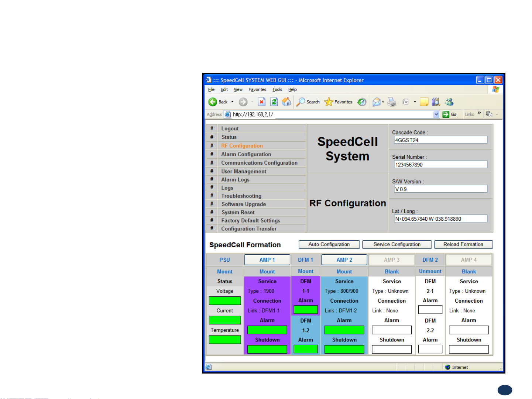Click the Auto Configuration button
Viewport: 532px width, 399px height.
click(329, 244)
